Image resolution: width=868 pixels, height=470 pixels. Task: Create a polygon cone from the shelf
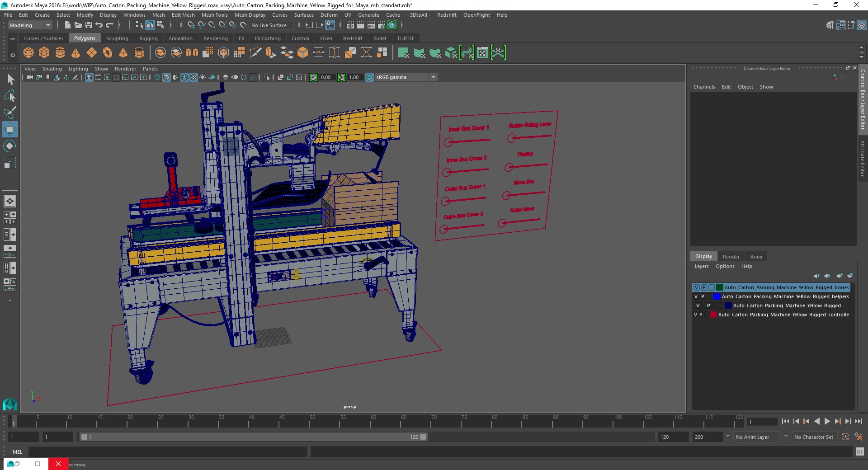point(76,53)
